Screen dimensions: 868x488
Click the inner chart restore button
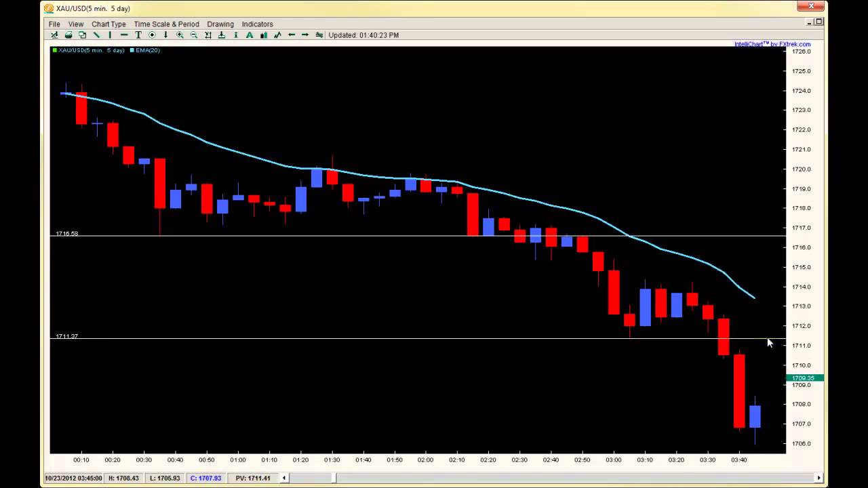click(x=818, y=22)
